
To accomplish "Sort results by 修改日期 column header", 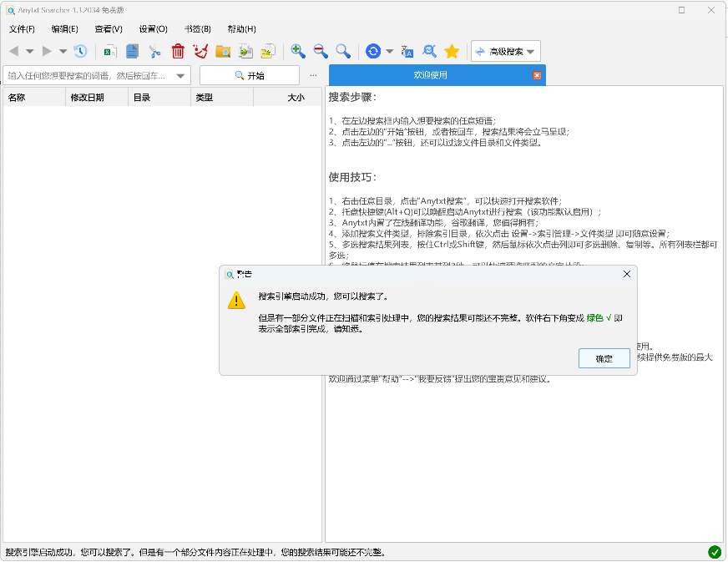I will (97, 97).
